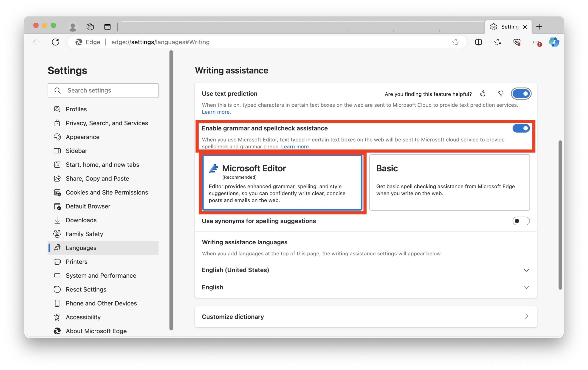Open Appearance settings section

82,137
